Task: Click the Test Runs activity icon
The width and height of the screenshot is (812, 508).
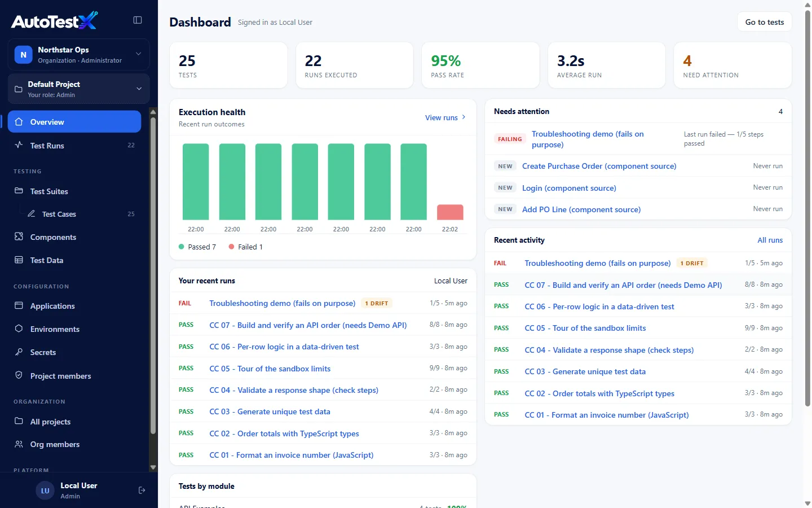Action: pos(19,144)
